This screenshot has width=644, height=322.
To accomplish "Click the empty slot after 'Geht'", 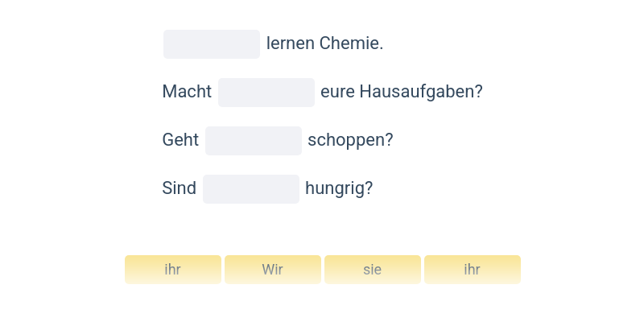I will coord(254,141).
